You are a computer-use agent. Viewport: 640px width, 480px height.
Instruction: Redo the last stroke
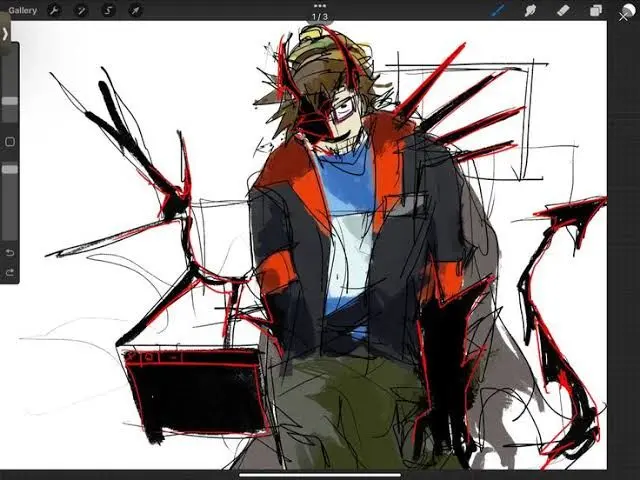point(10,272)
